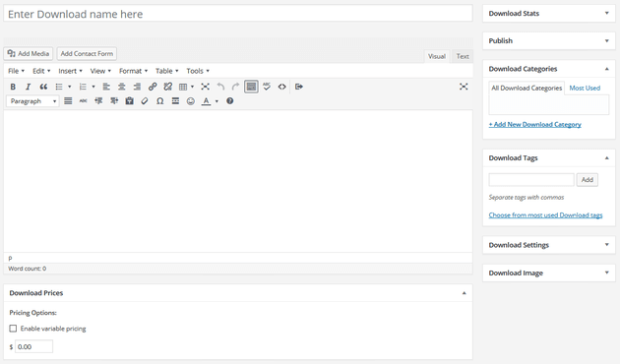Viewport: 620px width, 364px height.
Task: Apply strikethrough formatting
Action: coord(83,101)
